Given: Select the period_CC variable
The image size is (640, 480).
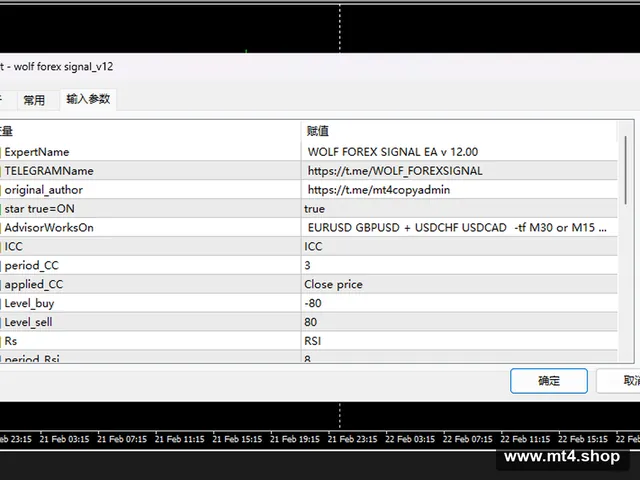Looking at the screenshot, I should pos(31,265).
